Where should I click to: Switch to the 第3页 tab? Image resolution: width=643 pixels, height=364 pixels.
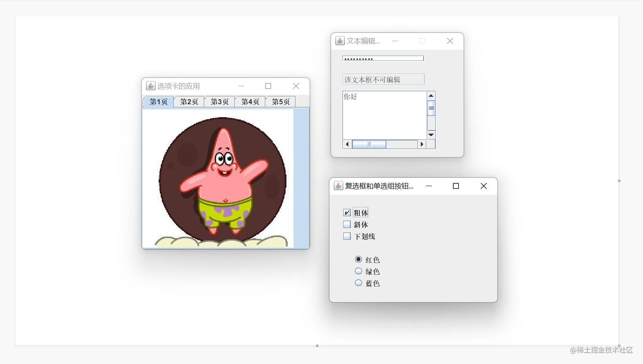click(x=219, y=101)
